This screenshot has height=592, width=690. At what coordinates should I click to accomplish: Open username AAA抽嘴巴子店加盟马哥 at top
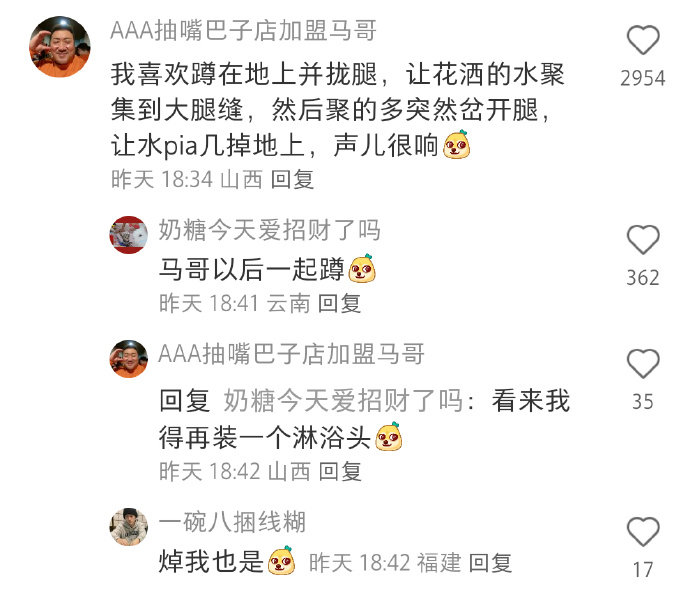pos(243,31)
